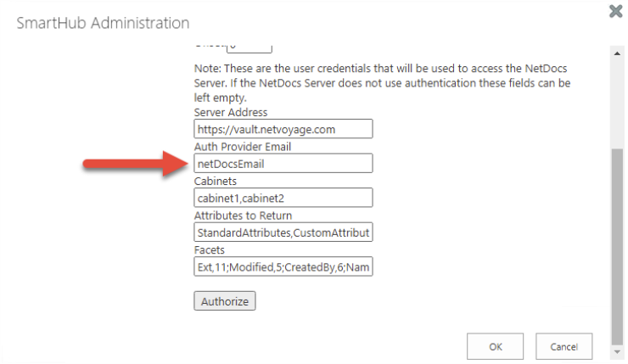The width and height of the screenshot is (628, 364).
Task: Click the Facets label
Action: [211, 250]
